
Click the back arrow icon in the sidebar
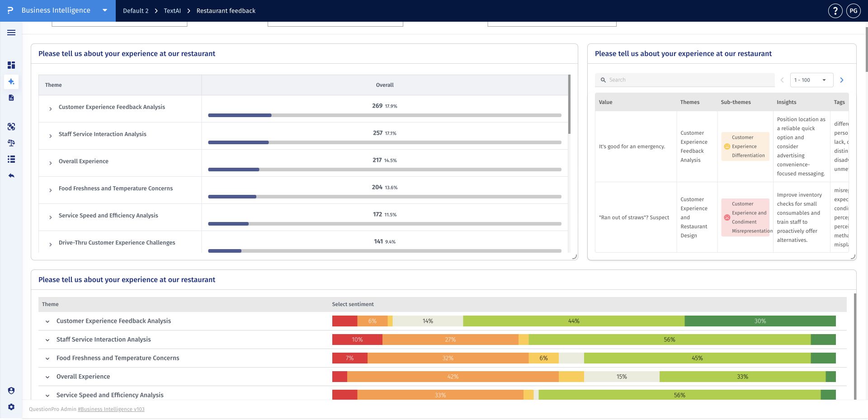pos(11,175)
